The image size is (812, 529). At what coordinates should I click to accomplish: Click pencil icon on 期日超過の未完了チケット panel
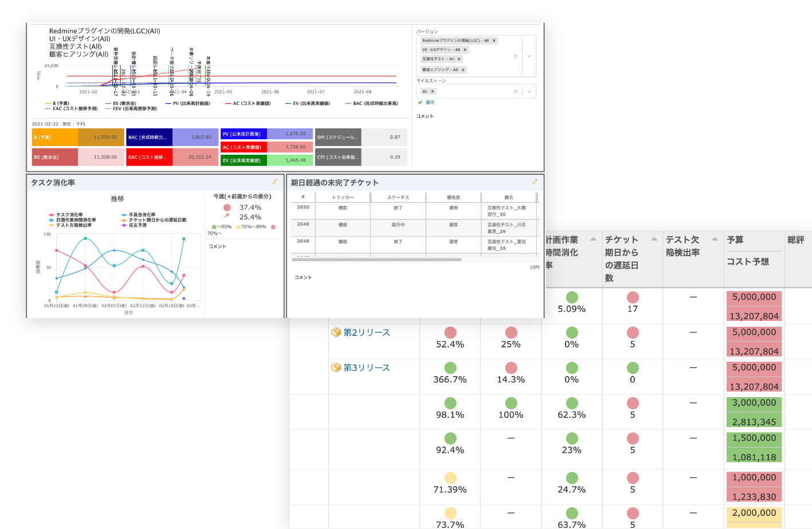tap(535, 182)
